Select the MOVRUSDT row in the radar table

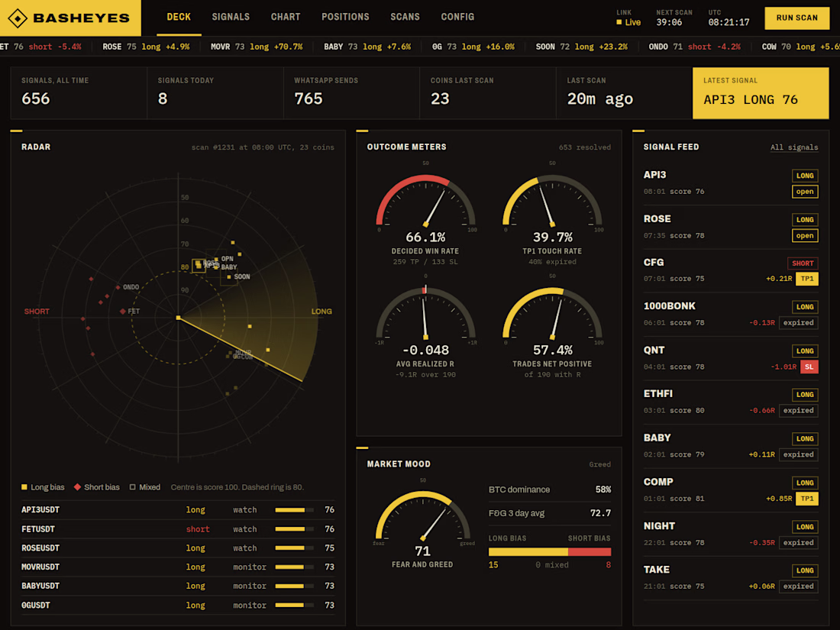178,567
